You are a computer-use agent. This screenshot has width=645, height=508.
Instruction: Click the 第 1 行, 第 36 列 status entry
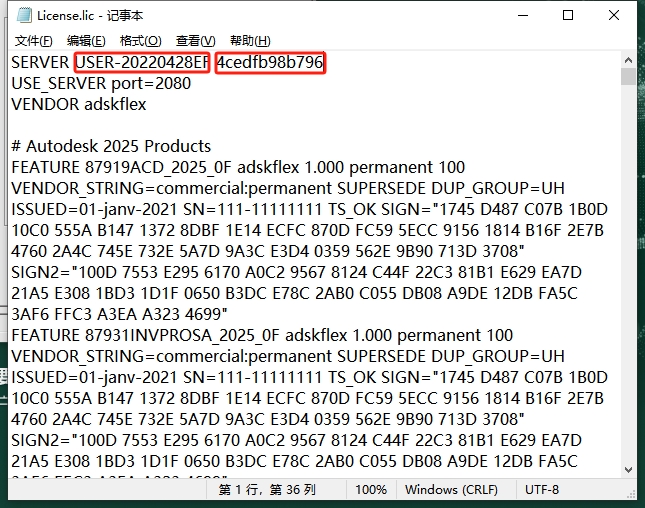267,490
